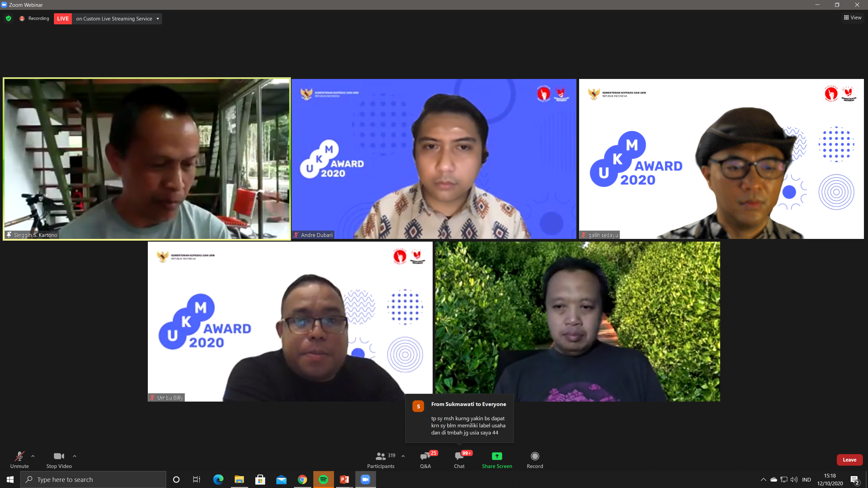Leave the webinar
The width and height of the screenshot is (868, 488).
849,460
